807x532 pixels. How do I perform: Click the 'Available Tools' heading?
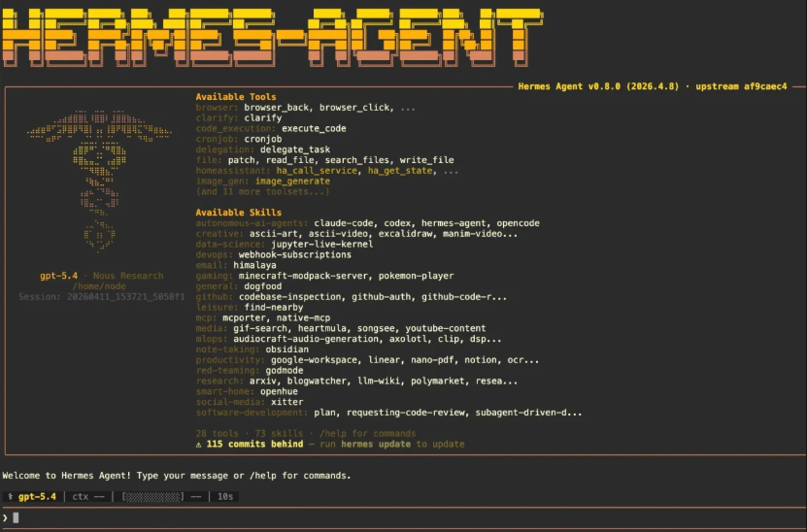click(236, 97)
